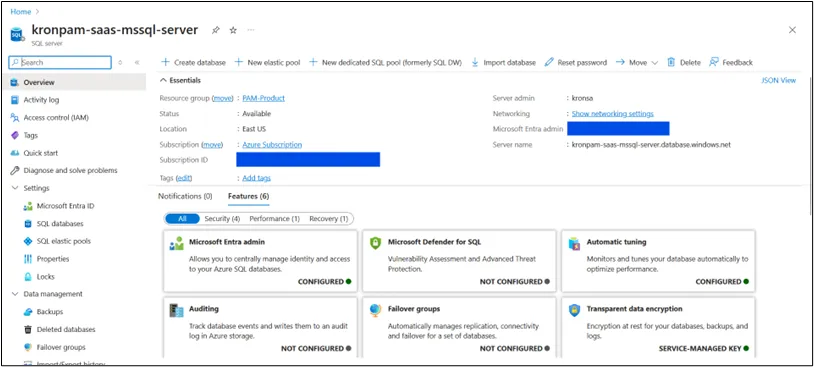The image size is (814, 367).
Task: Open the Automatic tuning feature card
Action: pyautogui.click(x=658, y=261)
